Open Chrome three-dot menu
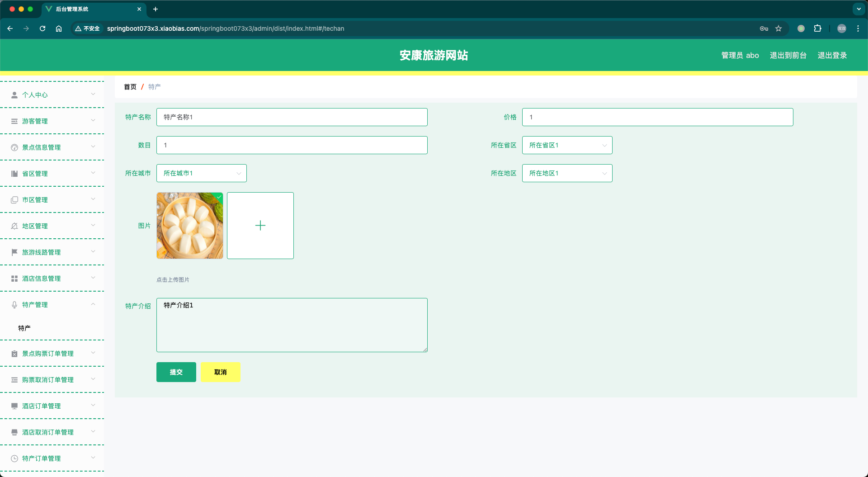 [x=858, y=28]
